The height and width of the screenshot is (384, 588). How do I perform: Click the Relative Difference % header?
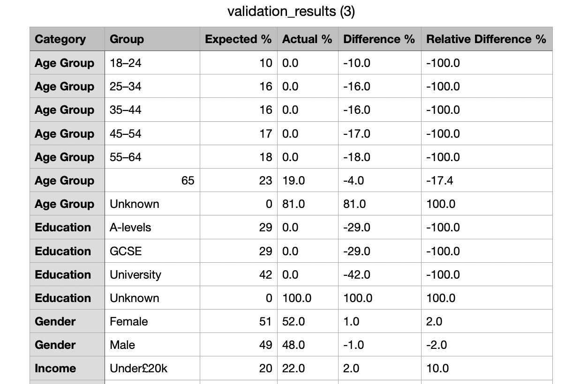click(x=486, y=39)
